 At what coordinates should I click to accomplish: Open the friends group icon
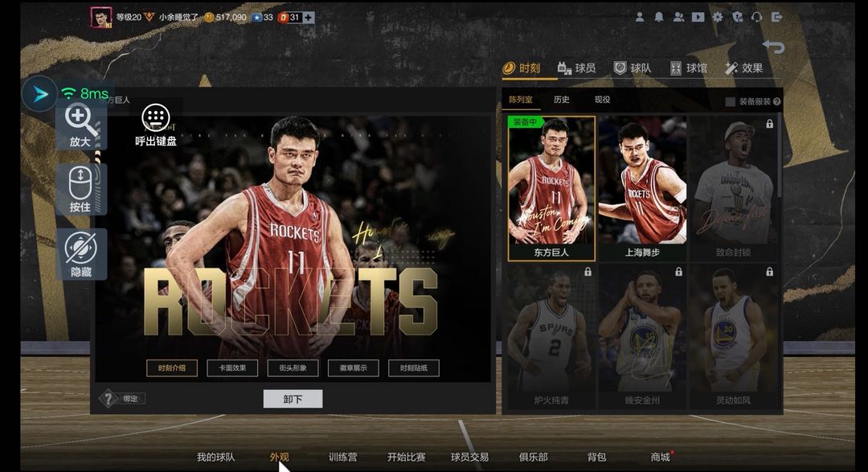678,17
